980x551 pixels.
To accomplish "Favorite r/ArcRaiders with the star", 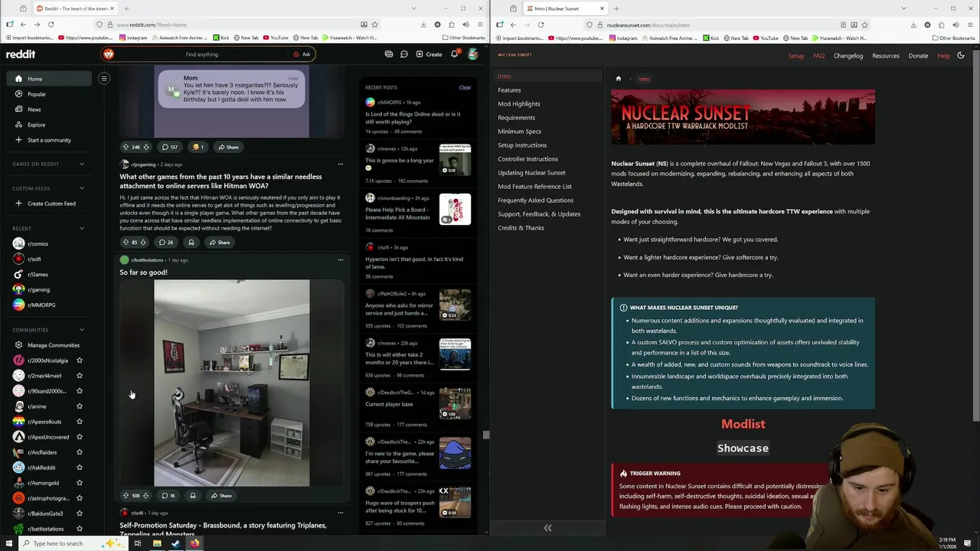I will click(80, 452).
